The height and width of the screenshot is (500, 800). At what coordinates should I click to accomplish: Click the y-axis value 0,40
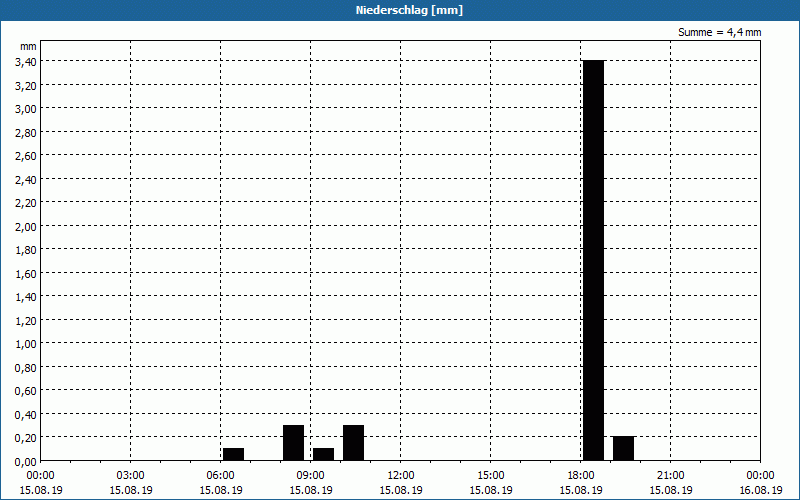click(x=26, y=415)
